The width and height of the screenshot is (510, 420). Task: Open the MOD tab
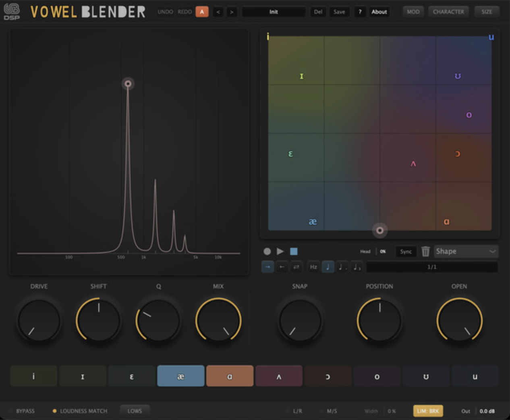(x=413, y=12)
